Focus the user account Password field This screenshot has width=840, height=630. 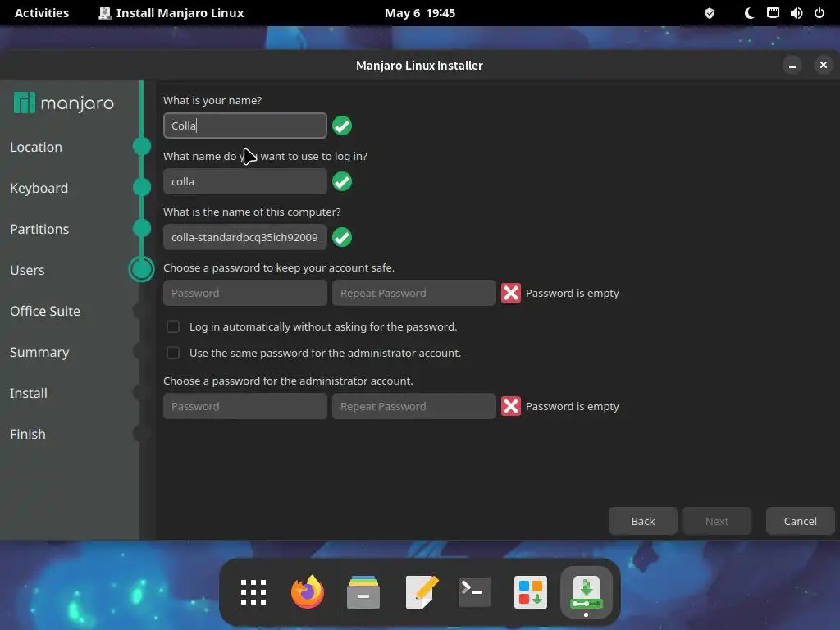click(x=244, y=293)
